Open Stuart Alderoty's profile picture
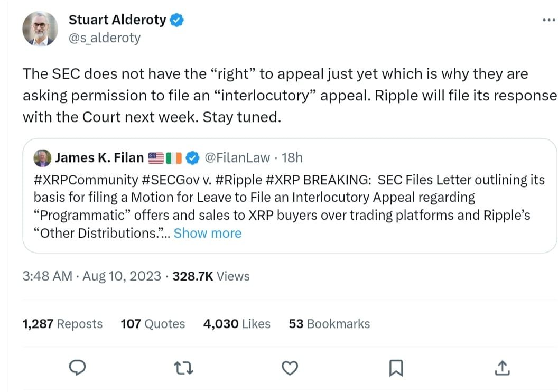Image resolution: width=558 pixels, height=392 pixels. pyautogui.click(x=40, y=28)
